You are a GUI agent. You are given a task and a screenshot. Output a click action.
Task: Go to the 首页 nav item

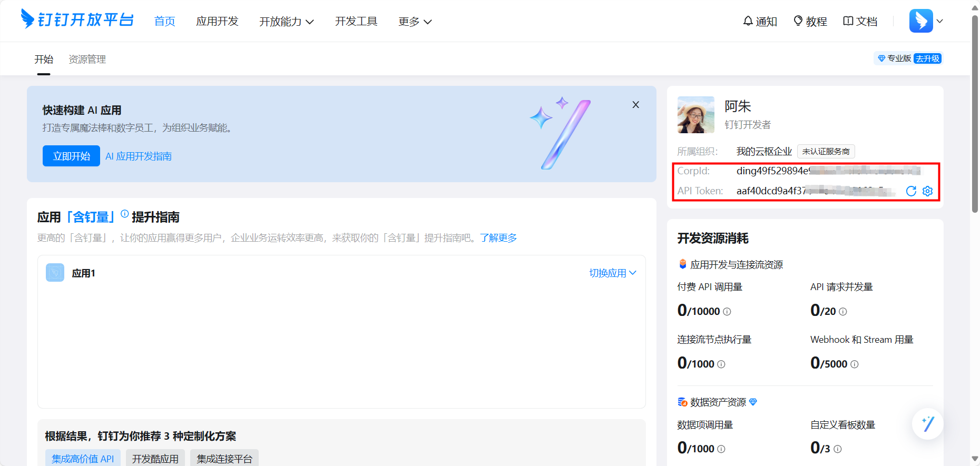pos(164,21)
